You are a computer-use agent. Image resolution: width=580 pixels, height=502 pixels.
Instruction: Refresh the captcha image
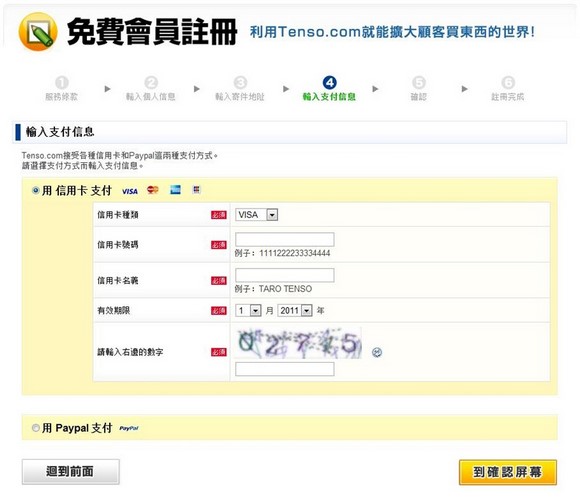point(377,352)
